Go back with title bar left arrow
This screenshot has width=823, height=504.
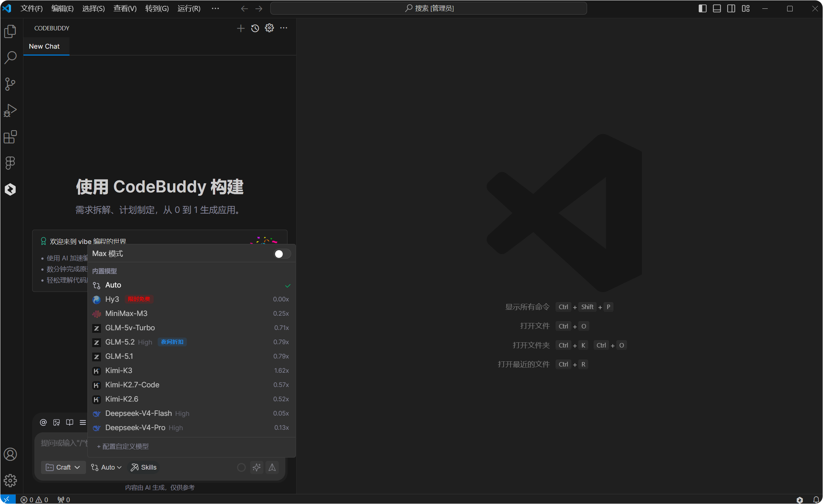(244, 8)
